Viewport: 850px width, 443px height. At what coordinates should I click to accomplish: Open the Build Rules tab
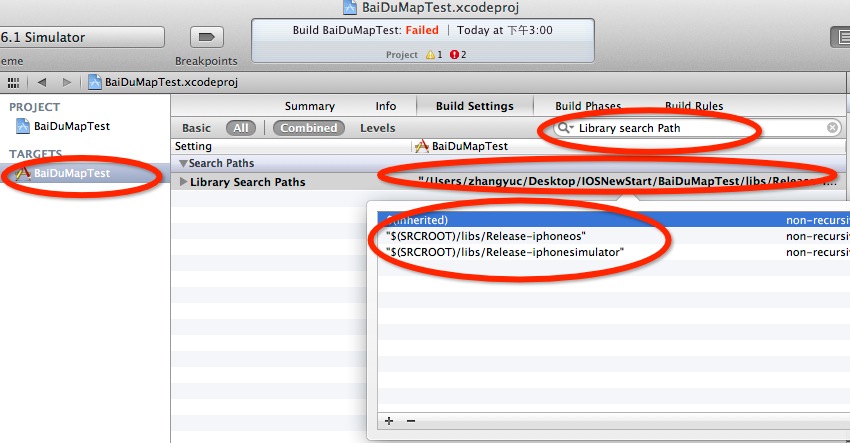(x=694, y=106)
